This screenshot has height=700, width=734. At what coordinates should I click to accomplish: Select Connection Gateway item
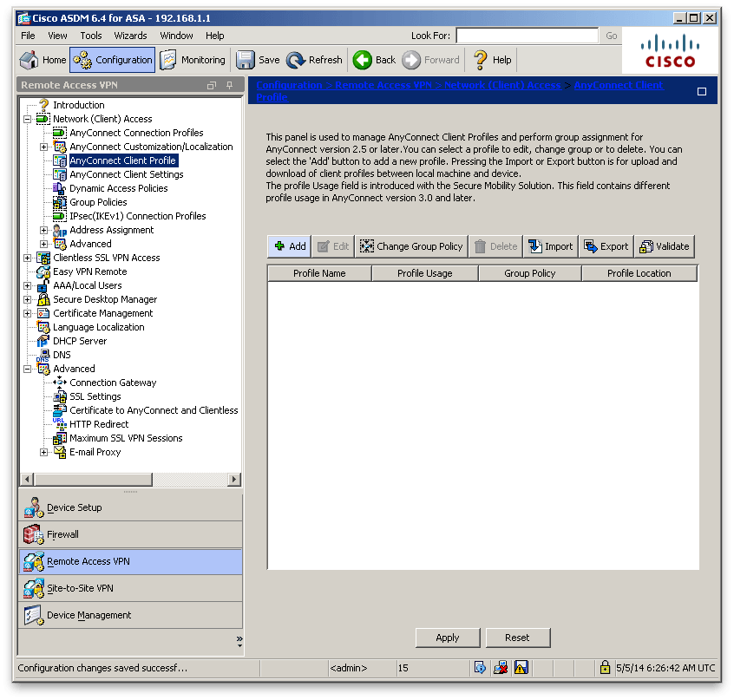click(x=113, y=383)
